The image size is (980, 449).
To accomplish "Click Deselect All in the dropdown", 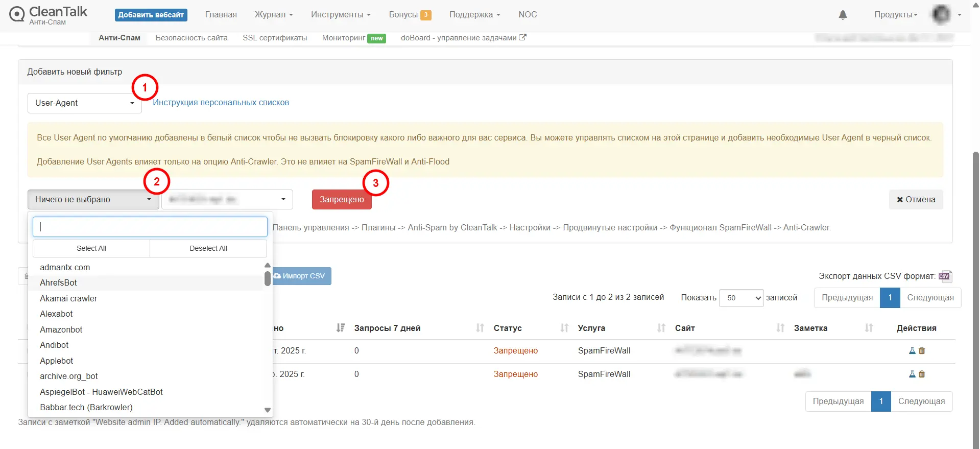I will coord(208,248).
